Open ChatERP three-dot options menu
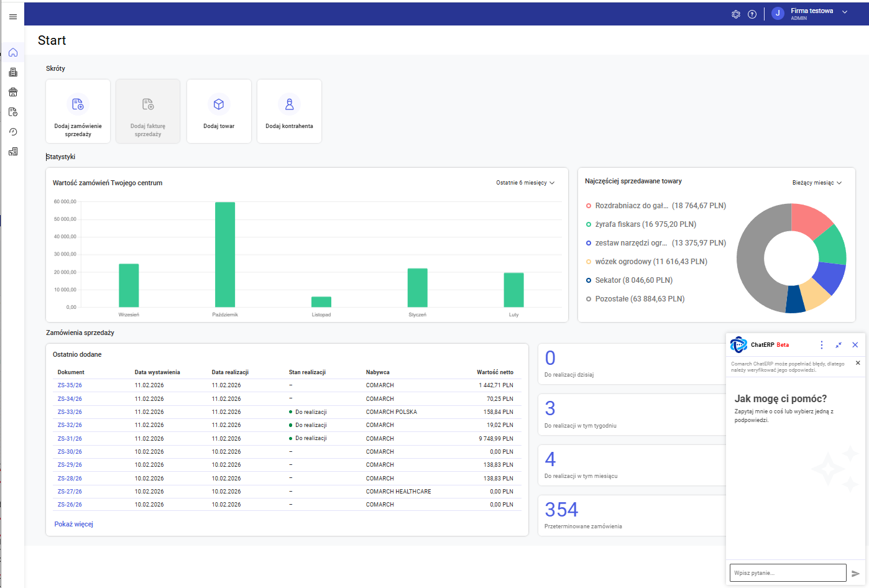Viewport: 869px width, 588px height. tap(822, 345)
